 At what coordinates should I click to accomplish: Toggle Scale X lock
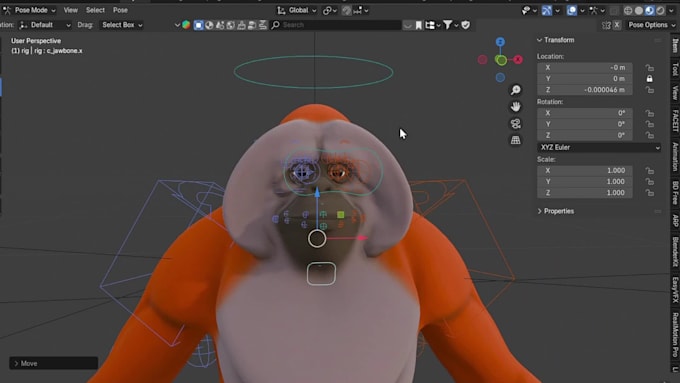(649, 170)
